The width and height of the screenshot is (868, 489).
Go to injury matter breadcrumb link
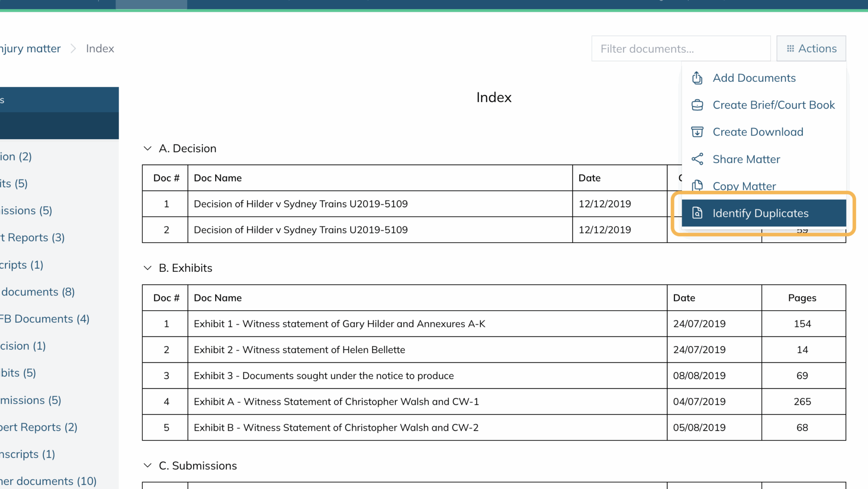30,49
